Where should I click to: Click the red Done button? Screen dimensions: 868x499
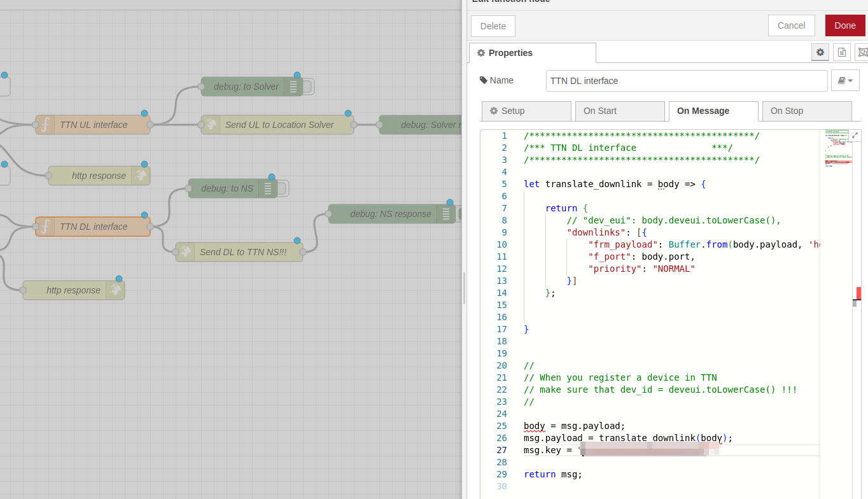[x=845, y=25]
